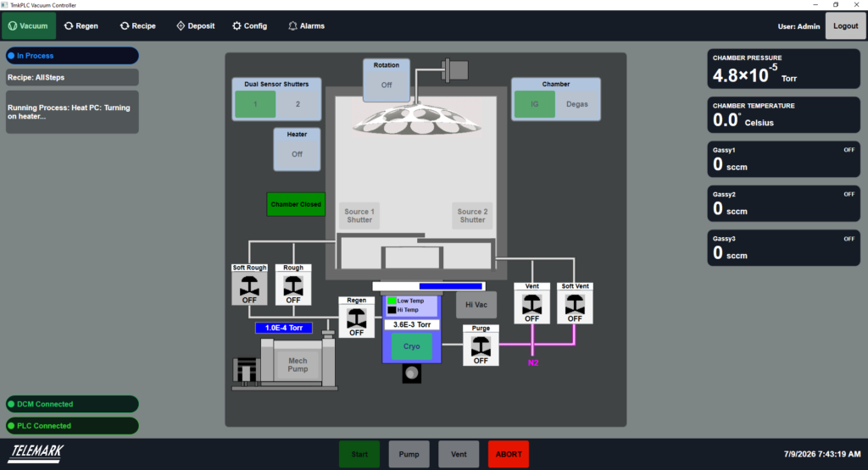Click the PLC Connected status indicator

coord(72,426)
